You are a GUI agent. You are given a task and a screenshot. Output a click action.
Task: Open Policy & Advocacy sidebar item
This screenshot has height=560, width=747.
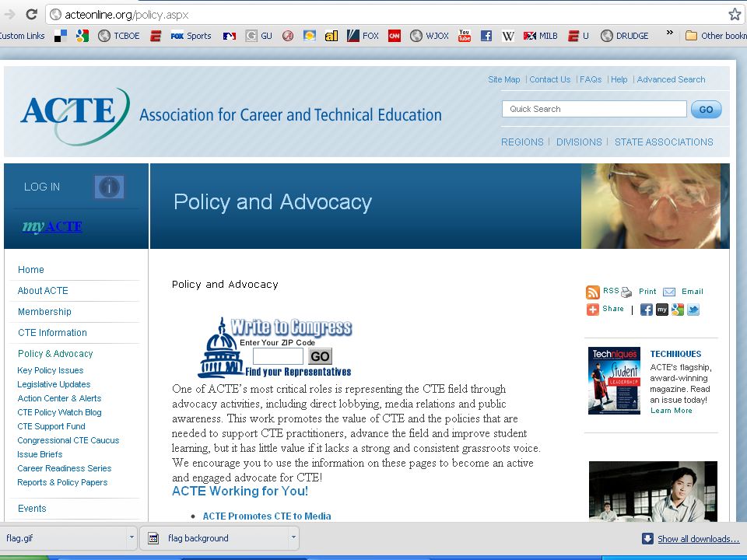(55, 353)
